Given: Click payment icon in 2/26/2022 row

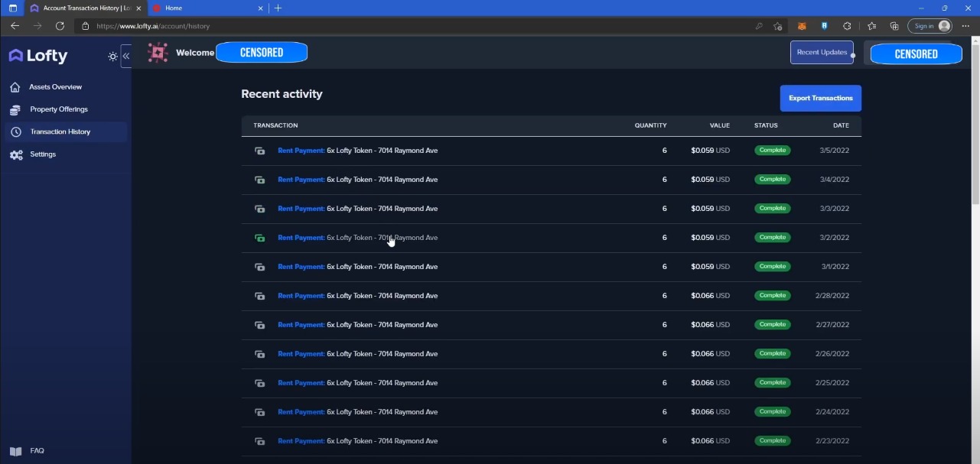Looking at the screenshot, I should point(259,354).
